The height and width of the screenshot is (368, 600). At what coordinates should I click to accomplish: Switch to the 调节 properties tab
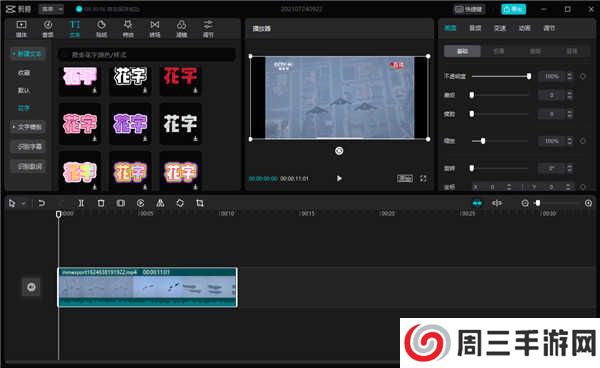tap(549, 28)
